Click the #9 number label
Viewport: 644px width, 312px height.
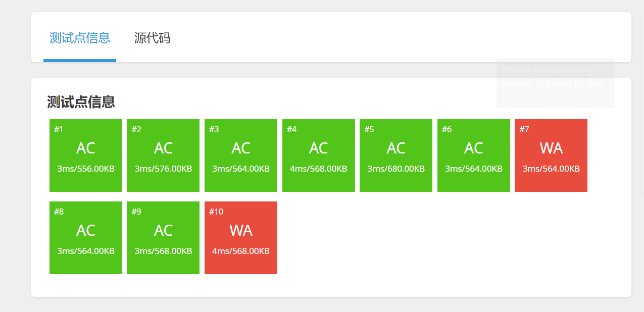pyautogui.click(x=136, y=212)
